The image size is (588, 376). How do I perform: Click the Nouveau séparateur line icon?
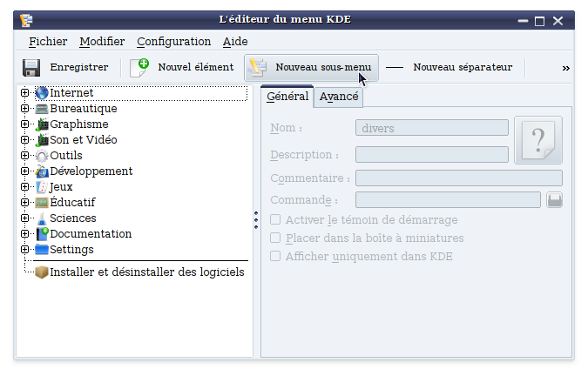coord(395,68)
